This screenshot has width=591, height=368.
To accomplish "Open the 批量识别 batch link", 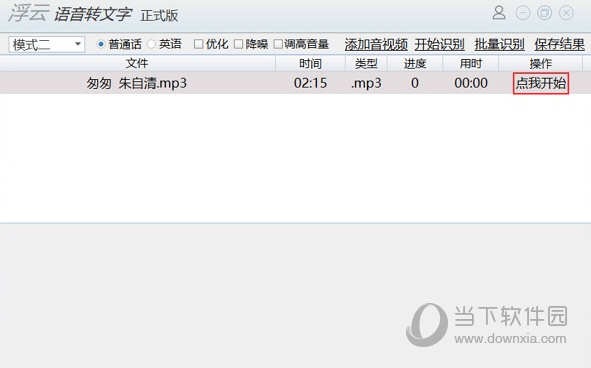I will click(x=499, y=44).
